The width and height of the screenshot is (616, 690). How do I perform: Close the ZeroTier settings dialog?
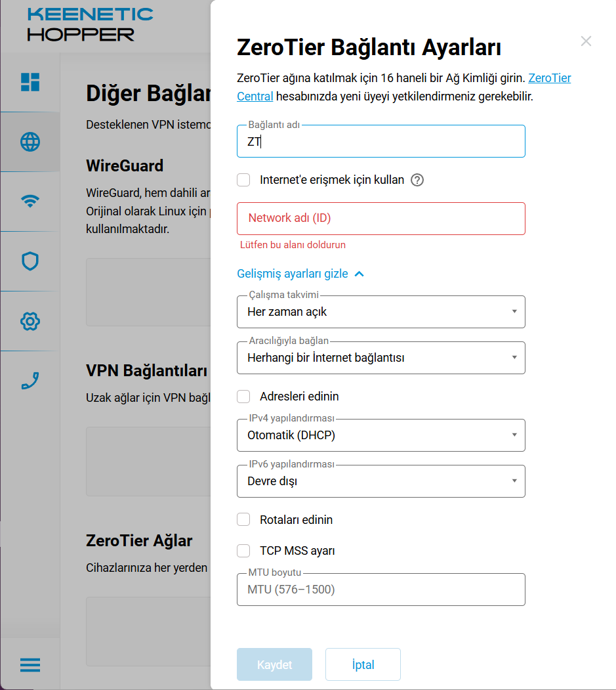(586, 41)
